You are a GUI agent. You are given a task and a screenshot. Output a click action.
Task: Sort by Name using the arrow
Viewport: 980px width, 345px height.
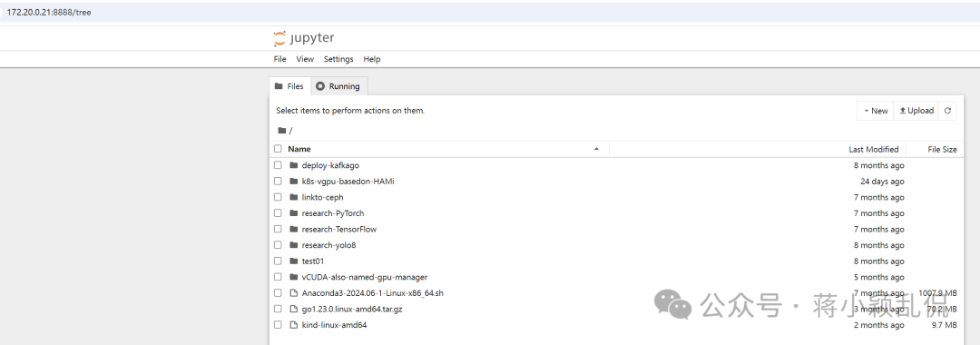(596, 149)
